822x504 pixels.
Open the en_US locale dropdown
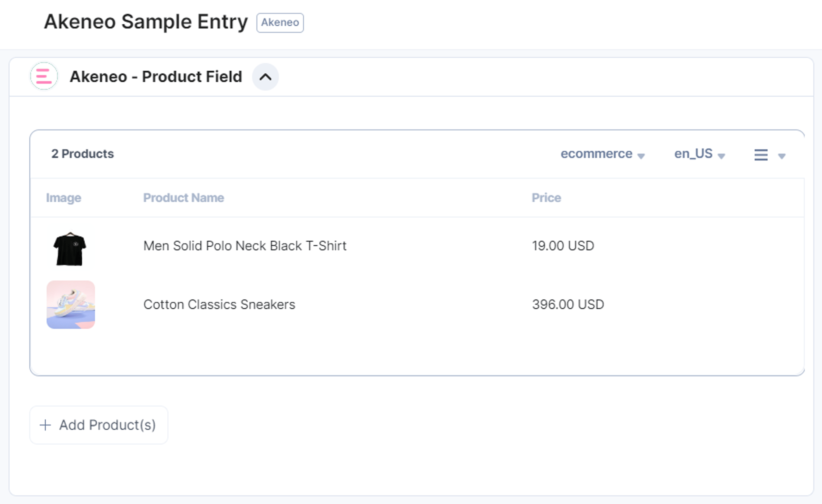pos(700,154)
